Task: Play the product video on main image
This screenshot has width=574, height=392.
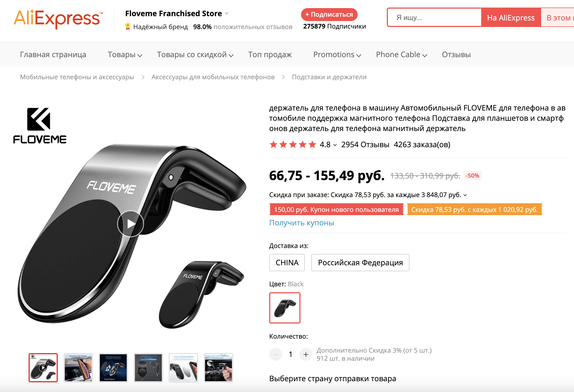Action: 131,224
